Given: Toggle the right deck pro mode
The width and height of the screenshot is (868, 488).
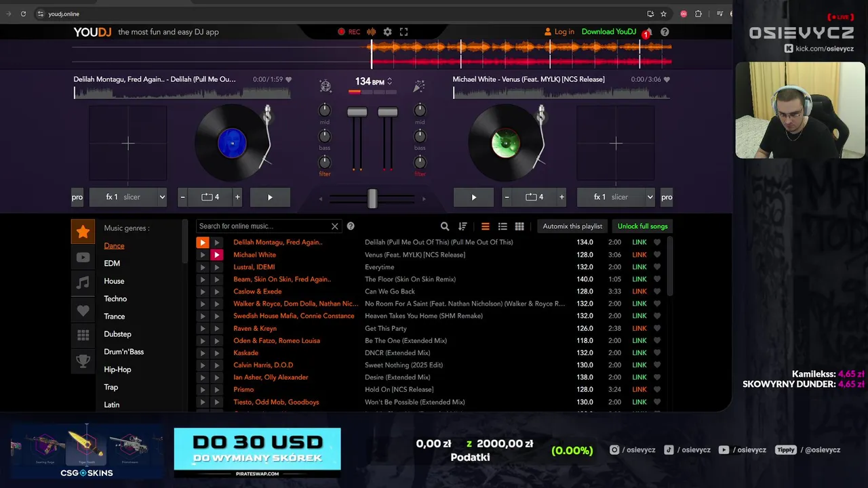Looking at the screenshot, I should (667, 197).
